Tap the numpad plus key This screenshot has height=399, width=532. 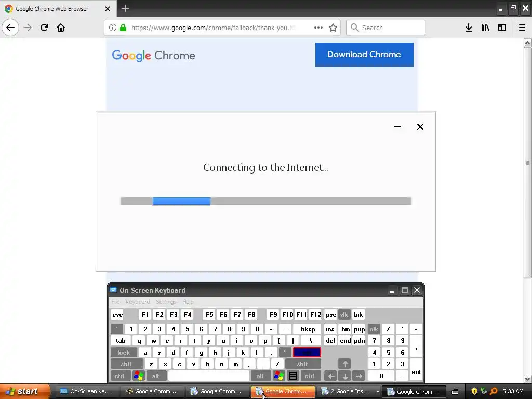click(416, 347)
